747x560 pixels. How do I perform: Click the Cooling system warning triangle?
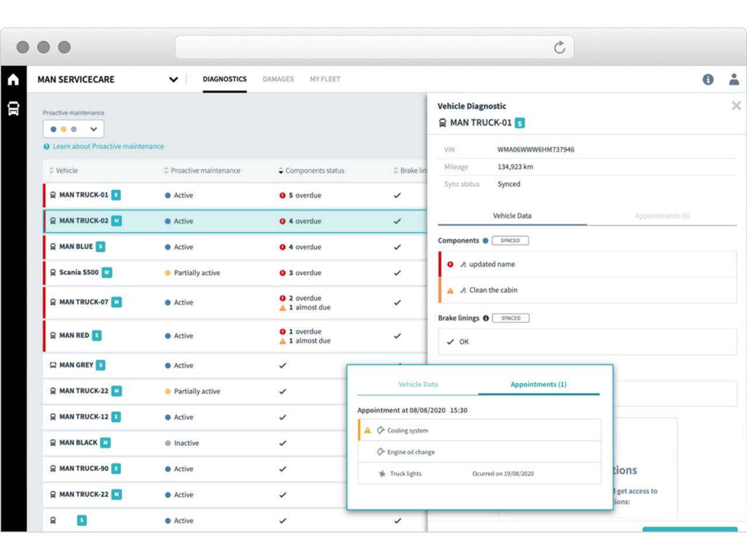pyautogui.click(x=368, y=430)
